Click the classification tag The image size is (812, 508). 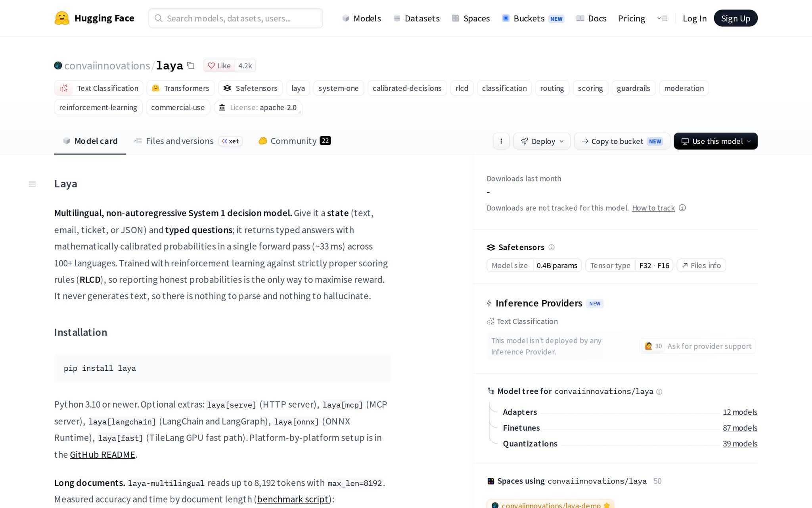[x=504, y=88]
